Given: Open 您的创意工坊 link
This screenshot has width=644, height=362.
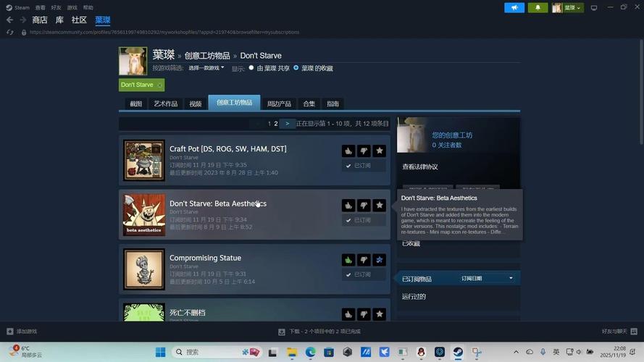Looking at the screenshot, I should [x=452, y=135].
